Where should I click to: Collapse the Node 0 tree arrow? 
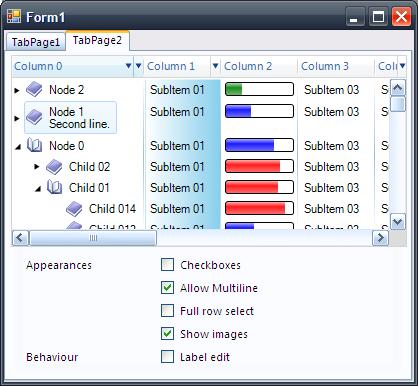18,146
